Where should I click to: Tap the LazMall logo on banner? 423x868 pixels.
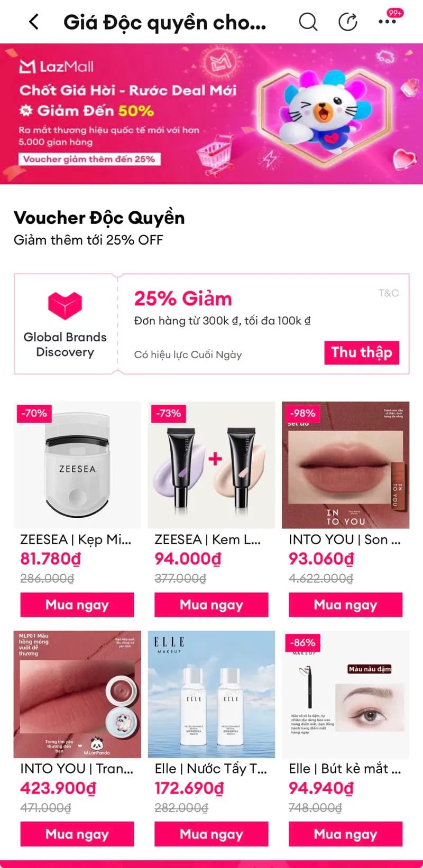[x=57, y=67]
